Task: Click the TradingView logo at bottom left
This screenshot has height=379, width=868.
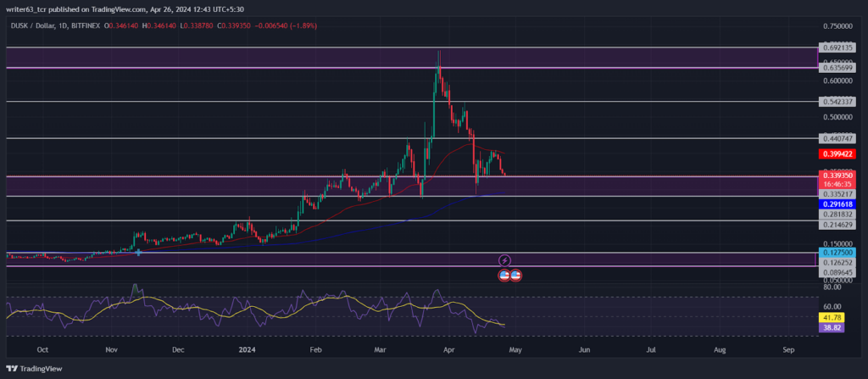Action: tap(34, 369)
